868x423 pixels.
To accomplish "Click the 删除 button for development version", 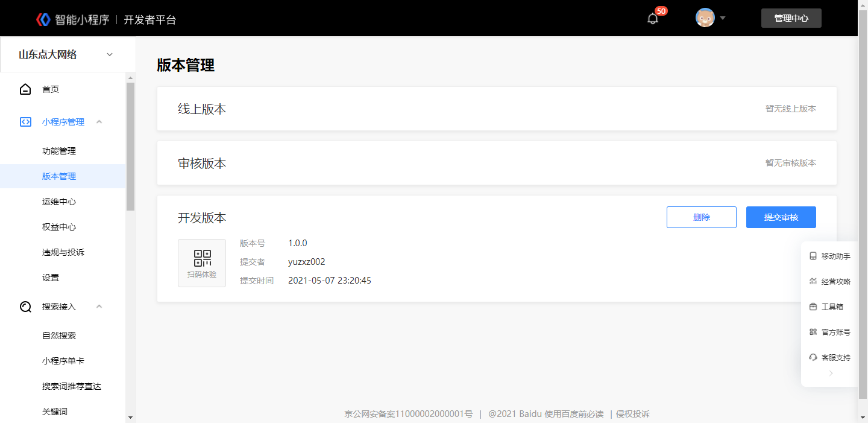I will pos(702,217).
